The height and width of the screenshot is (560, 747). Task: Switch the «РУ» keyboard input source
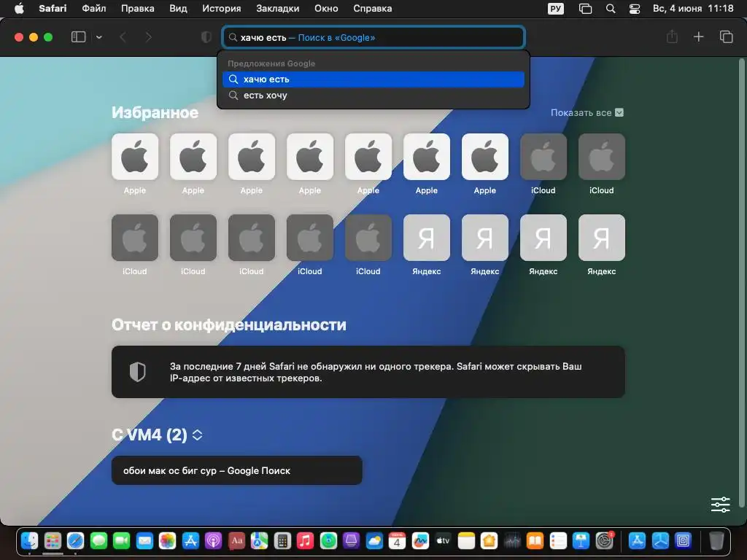pyautogui.click(x=555, y=9)
